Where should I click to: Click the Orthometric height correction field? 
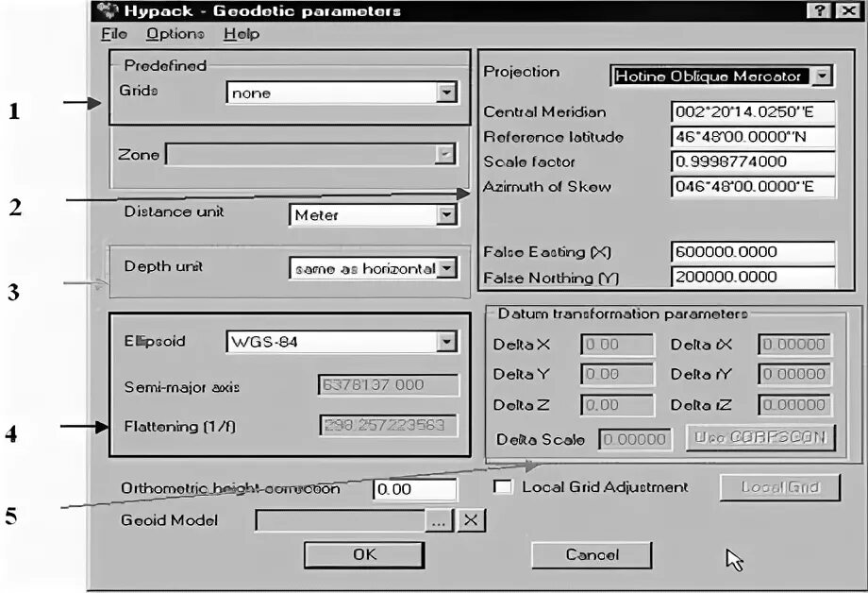(x=415, y=489)
